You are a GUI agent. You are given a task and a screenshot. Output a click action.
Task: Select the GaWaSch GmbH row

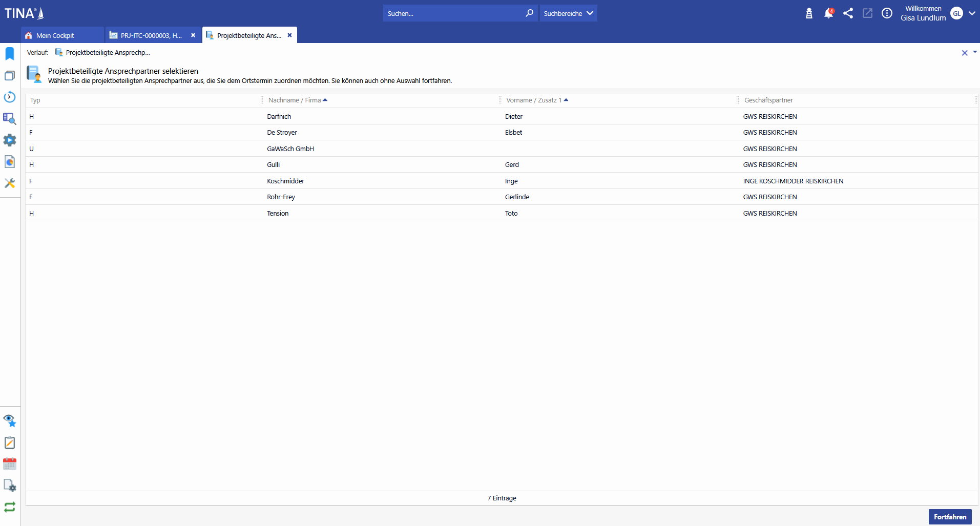[x=290, y=149]
